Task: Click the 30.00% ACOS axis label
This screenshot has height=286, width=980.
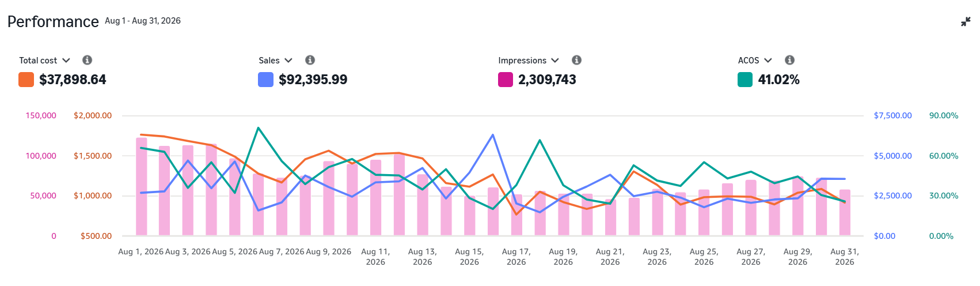Action: (x=944, y=196)
